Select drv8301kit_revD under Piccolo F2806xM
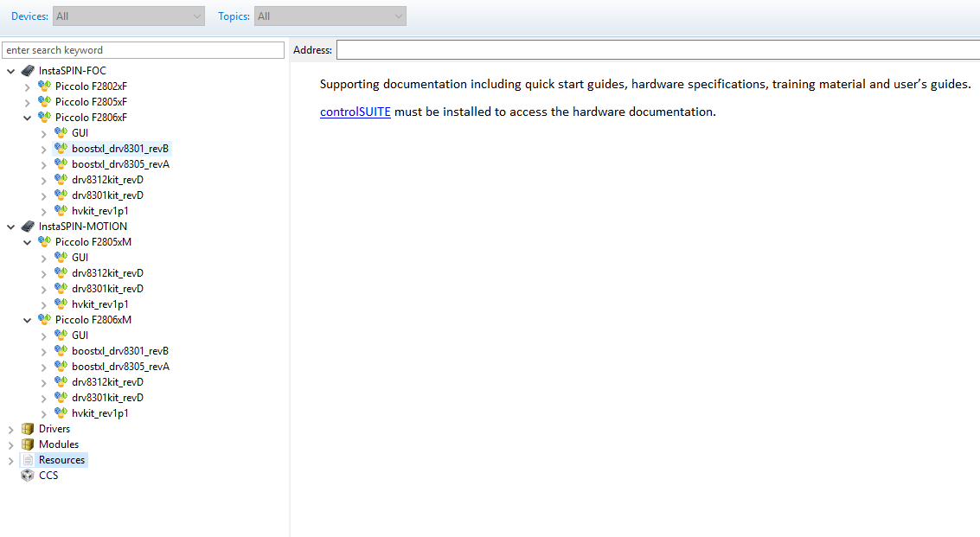The width and height of the screenshot is (980, 537). pyautogui.click(x=107, y=398)
